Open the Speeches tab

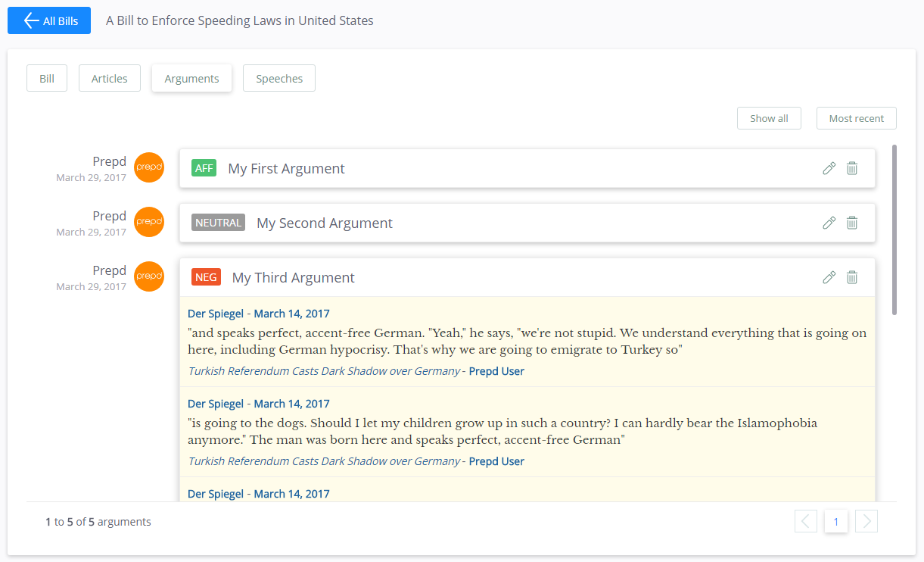279,78
